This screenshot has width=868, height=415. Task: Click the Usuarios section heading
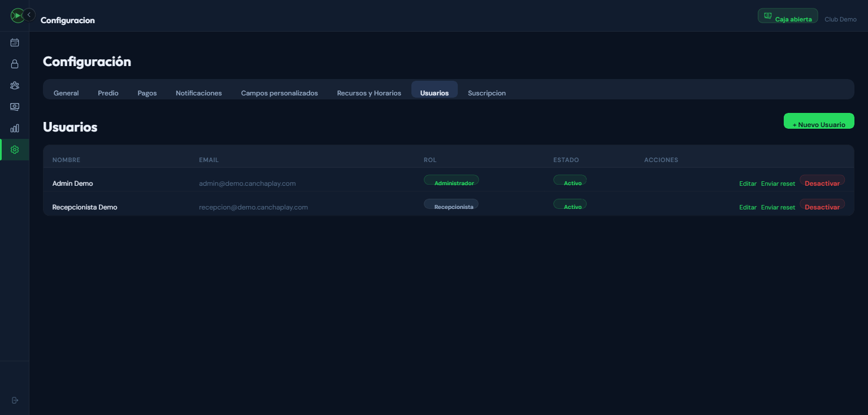(70, 127)
